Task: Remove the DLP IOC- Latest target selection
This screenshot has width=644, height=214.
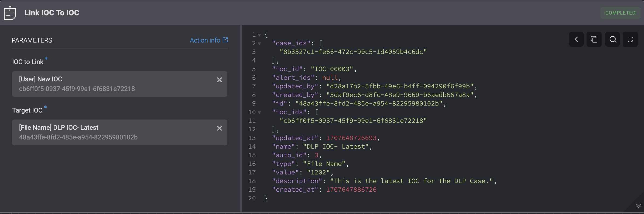Action: pyautogui.click(x=220, y=128)
